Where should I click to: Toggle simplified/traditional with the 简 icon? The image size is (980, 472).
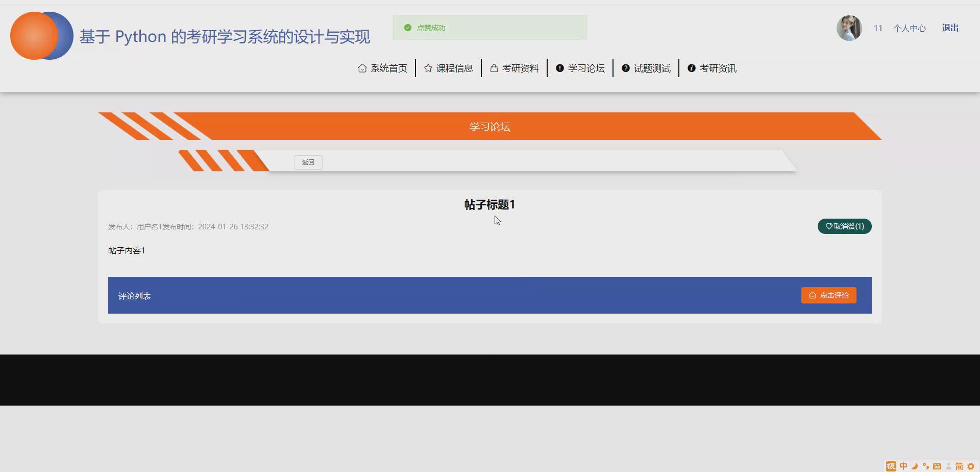pos(960,466)
